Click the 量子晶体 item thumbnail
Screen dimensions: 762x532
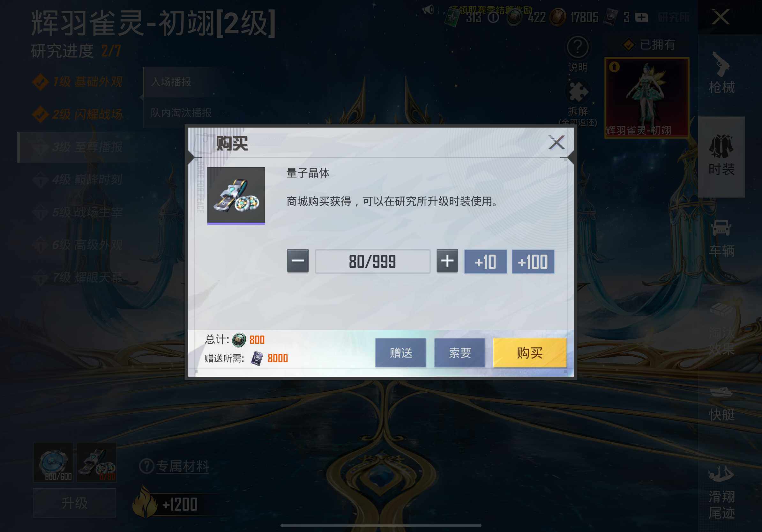point(236,196)
